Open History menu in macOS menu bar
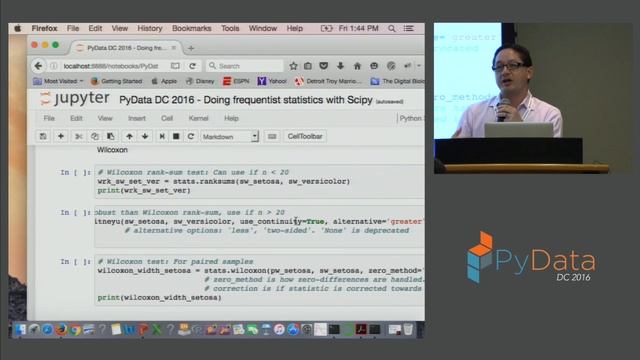The height and width of the screenshot is (360, 640). tap(150, 28)
